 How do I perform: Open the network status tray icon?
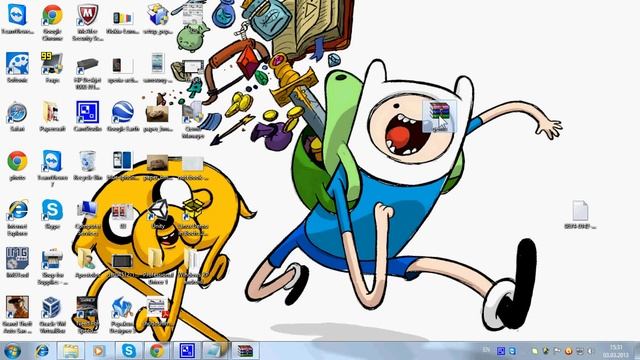tap(579, 351)
